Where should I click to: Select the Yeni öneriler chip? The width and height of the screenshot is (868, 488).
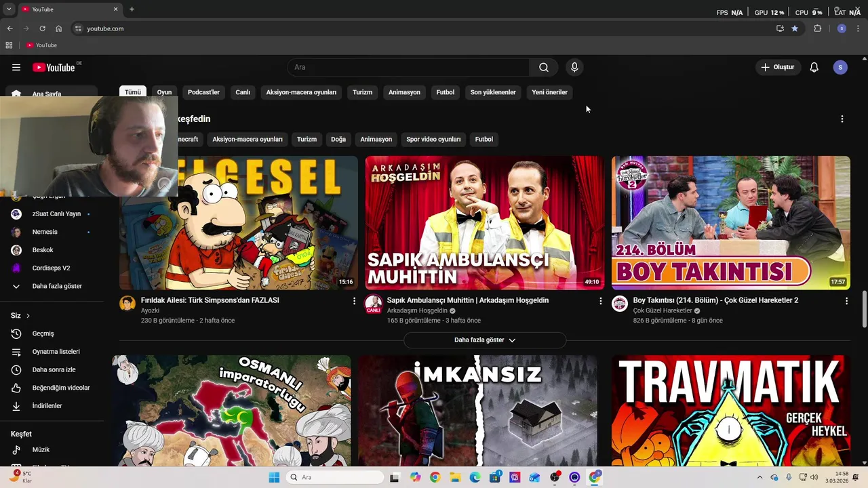pyautogui.click(x=549, y=92)
